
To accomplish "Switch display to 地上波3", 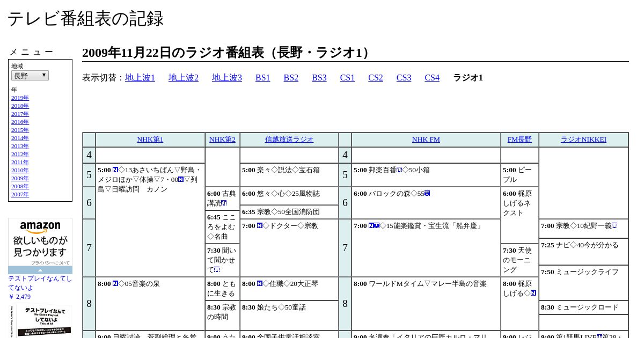I will (227, 78).
